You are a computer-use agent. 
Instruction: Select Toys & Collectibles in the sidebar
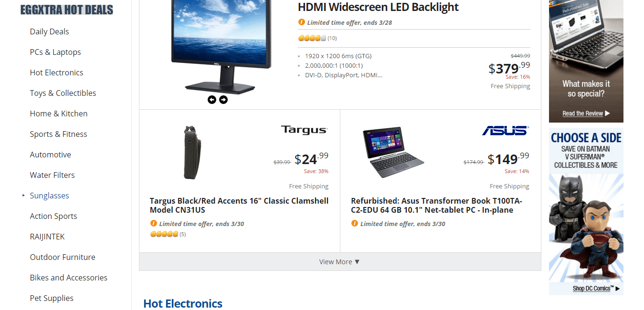63,93
